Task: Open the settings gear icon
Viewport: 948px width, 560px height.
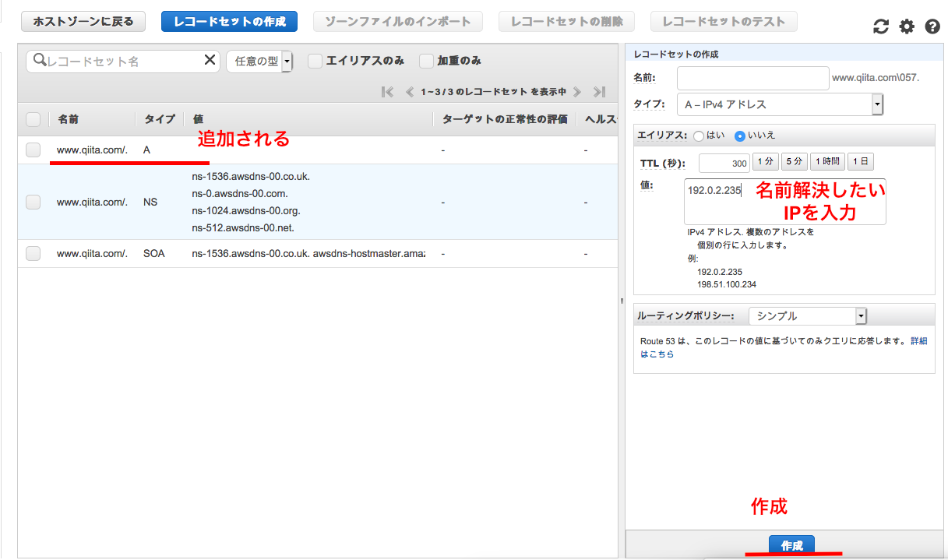Action: point(906,26)
